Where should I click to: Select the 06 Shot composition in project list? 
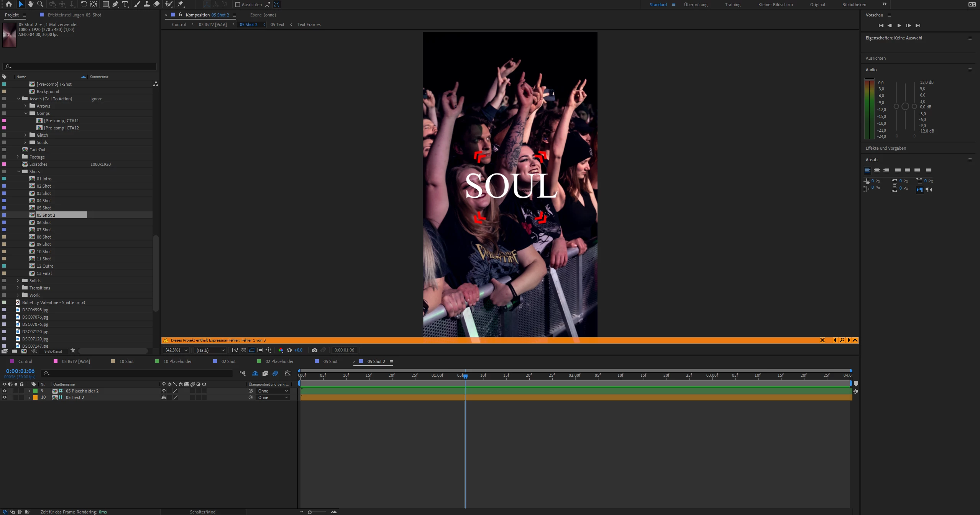click(44, 222)
